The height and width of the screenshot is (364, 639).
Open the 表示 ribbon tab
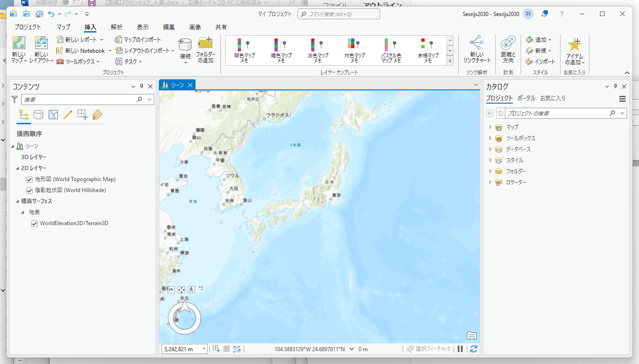143,27
